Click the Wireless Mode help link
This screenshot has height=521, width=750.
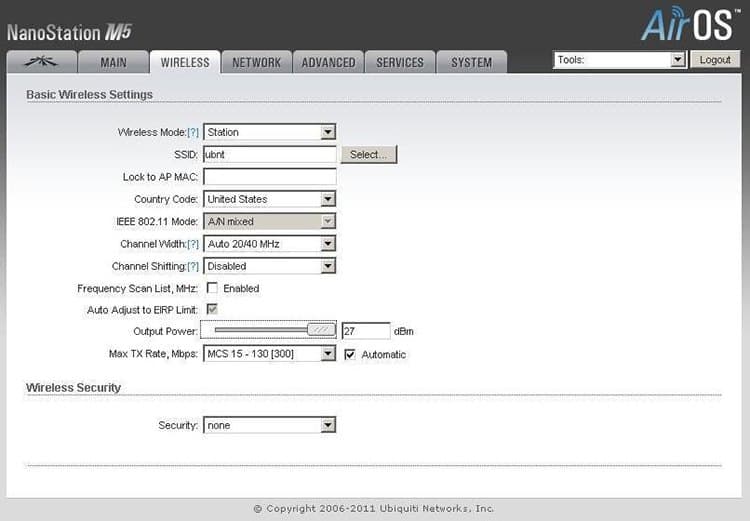click(193, 133)
